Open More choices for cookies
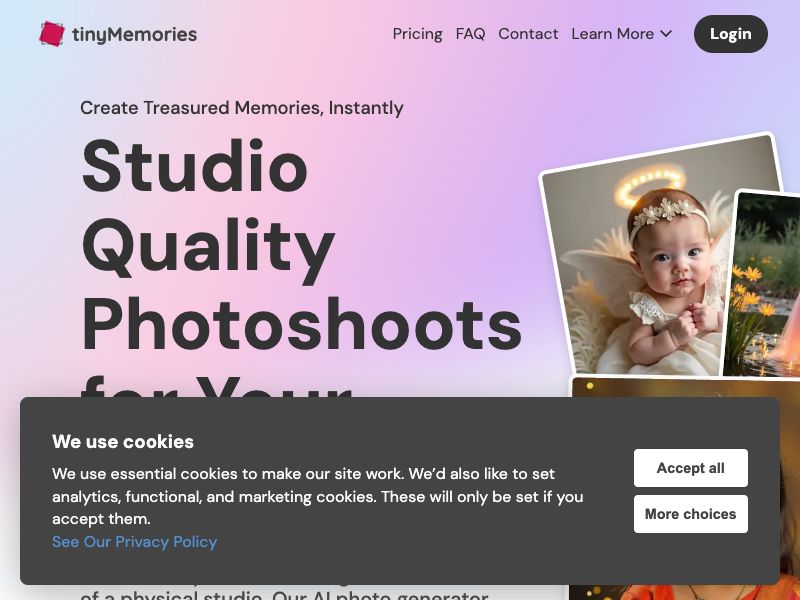 [690, 514]
